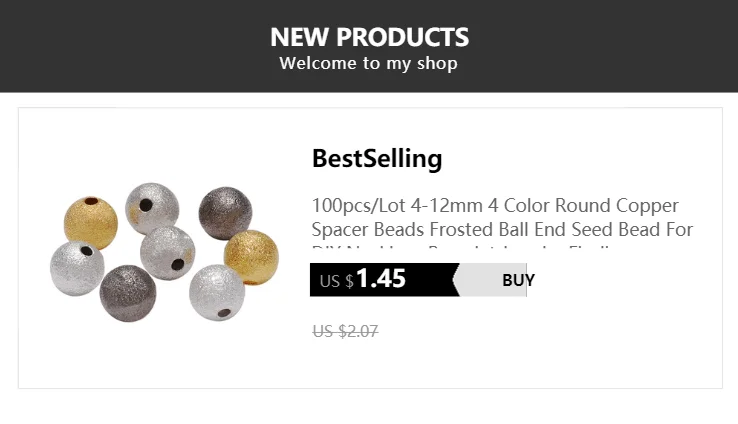Click description line Spacer Beads Frosted Ball

pyautogui.click(x=502, y=230)
